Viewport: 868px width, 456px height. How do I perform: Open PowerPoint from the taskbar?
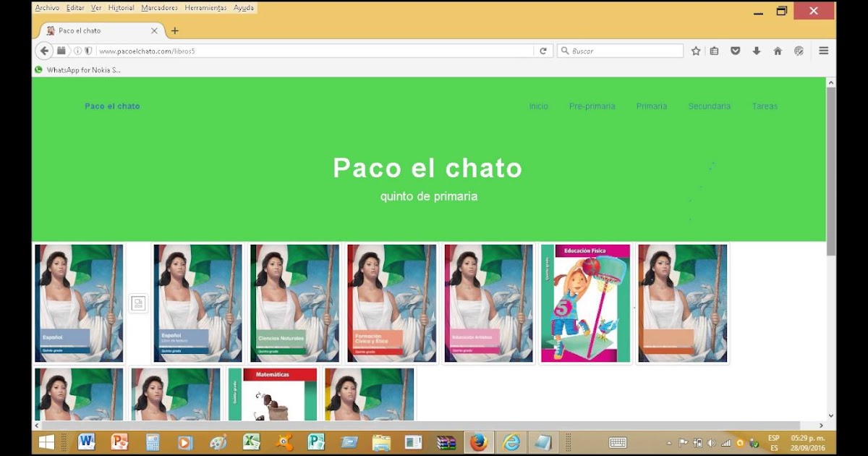pos(119,442)
